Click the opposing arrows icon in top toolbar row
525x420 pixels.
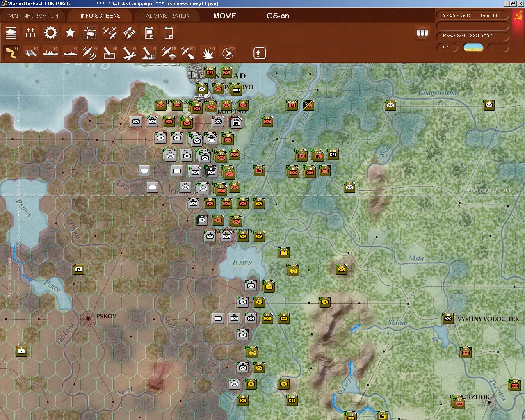pyautogui.click(x=129, y=32)
